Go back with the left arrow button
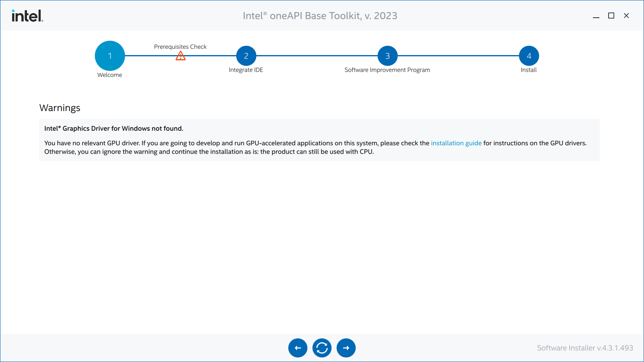Viewport: 644px width, 362px height. coord(298,348)
